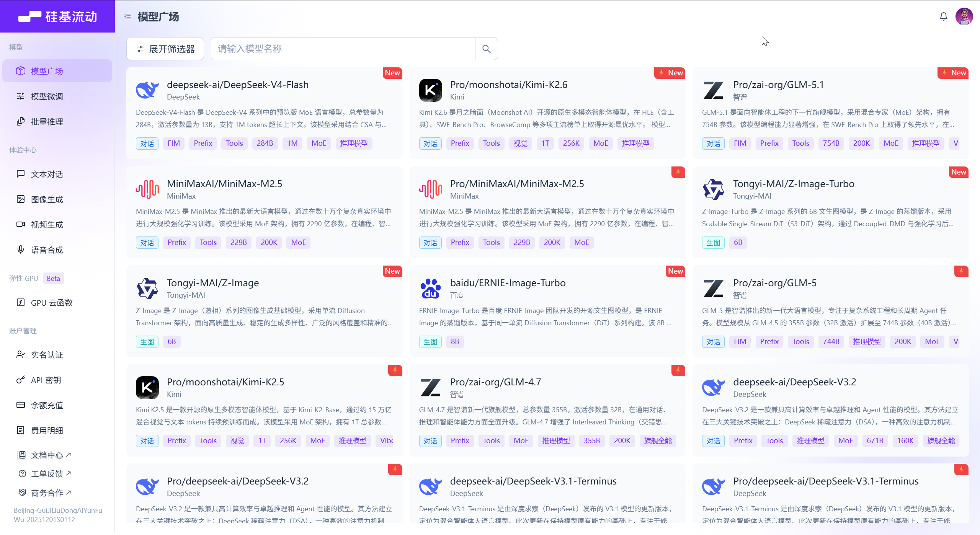Click the 旗舰全能 tag on GLM-4.7 card

(658, 441)
